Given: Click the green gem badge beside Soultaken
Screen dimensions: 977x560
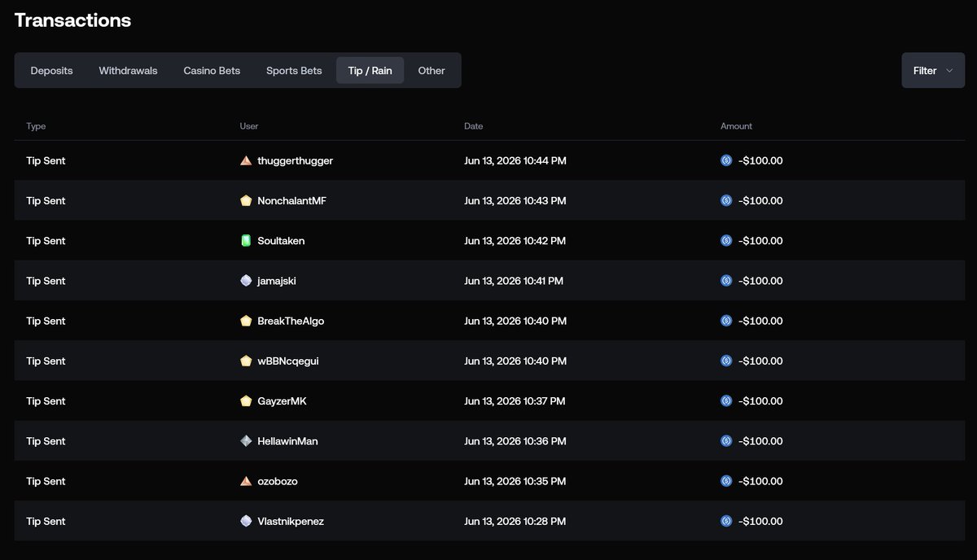Looking at the screenshot, I should click(x=246, y=241).
